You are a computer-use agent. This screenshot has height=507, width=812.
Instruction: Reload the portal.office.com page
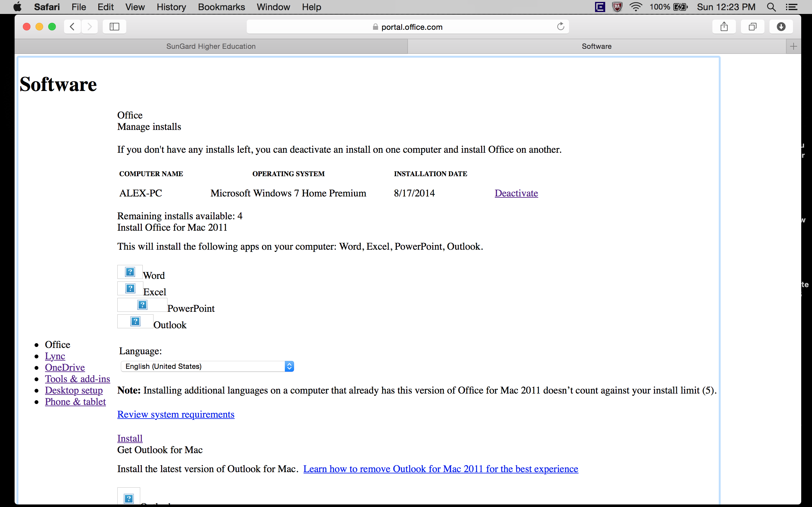pos(560,27)
